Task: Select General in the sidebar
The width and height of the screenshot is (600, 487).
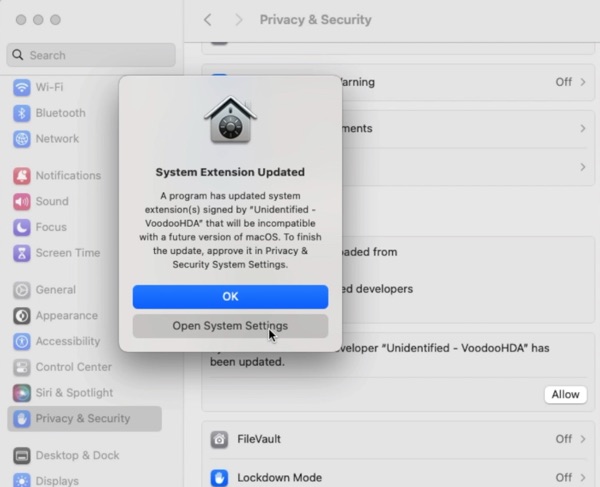Action: (x=55, y=289)
